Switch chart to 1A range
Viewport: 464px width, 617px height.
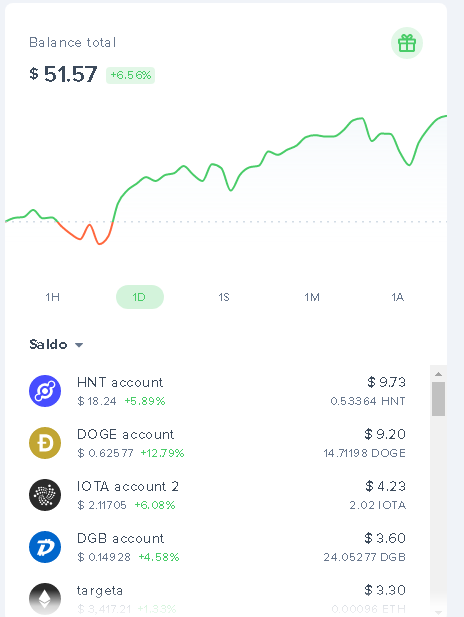point(397,297)
